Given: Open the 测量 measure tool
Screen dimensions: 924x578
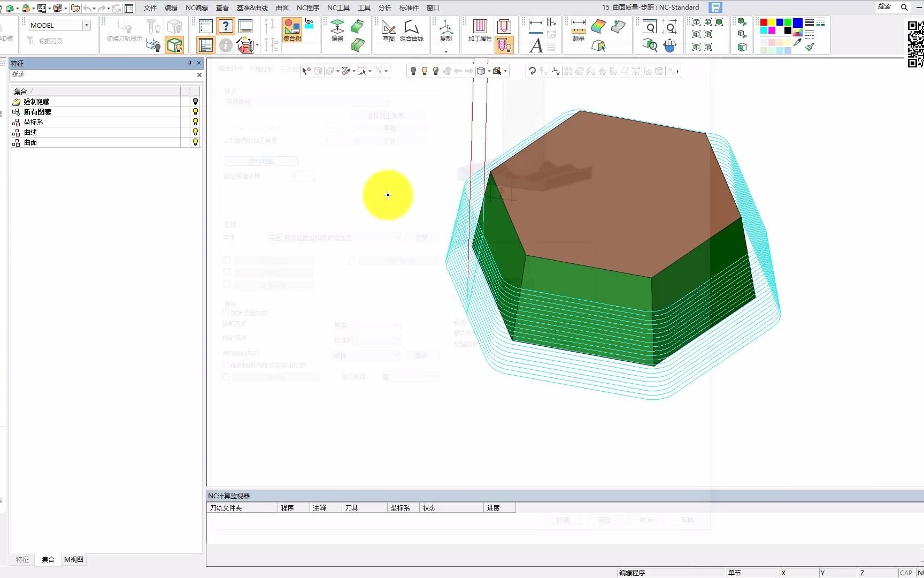Looking at the screenshot, I should click(x=579, y=30).
